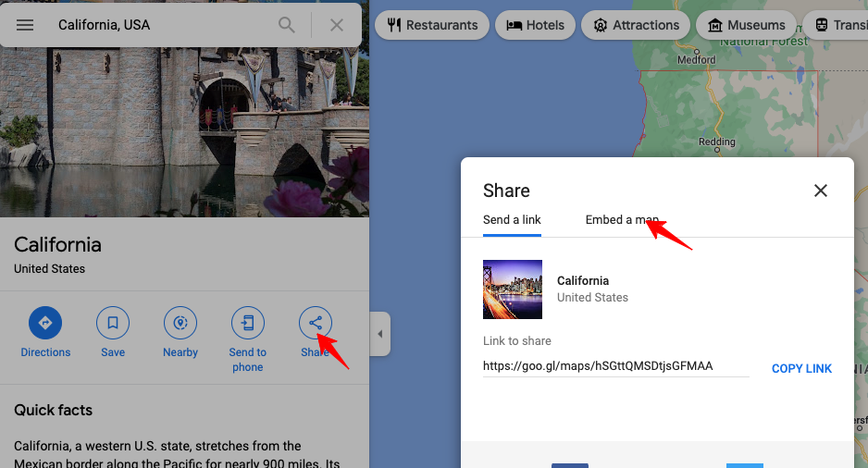
Task: Click the California thumbnail in Share dialog
Action: point(513,289)
